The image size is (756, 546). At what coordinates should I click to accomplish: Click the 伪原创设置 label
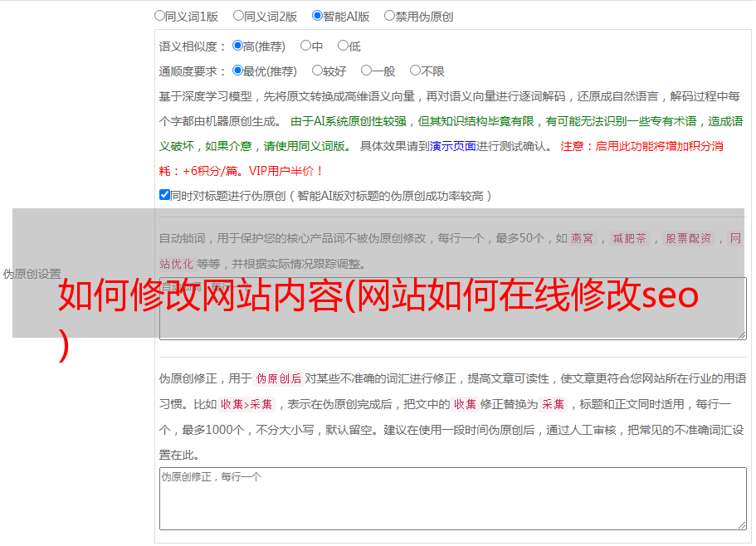coord(32,274)
